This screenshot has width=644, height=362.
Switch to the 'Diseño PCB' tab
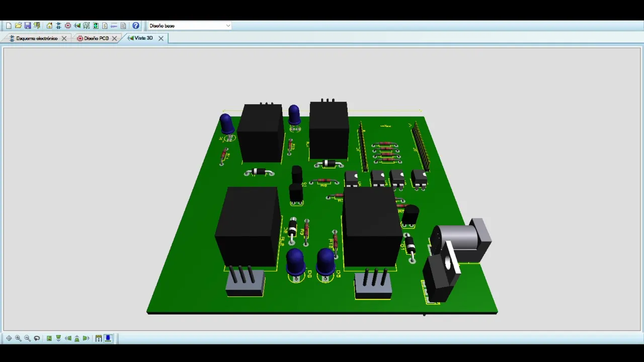[x=96, y=38]
